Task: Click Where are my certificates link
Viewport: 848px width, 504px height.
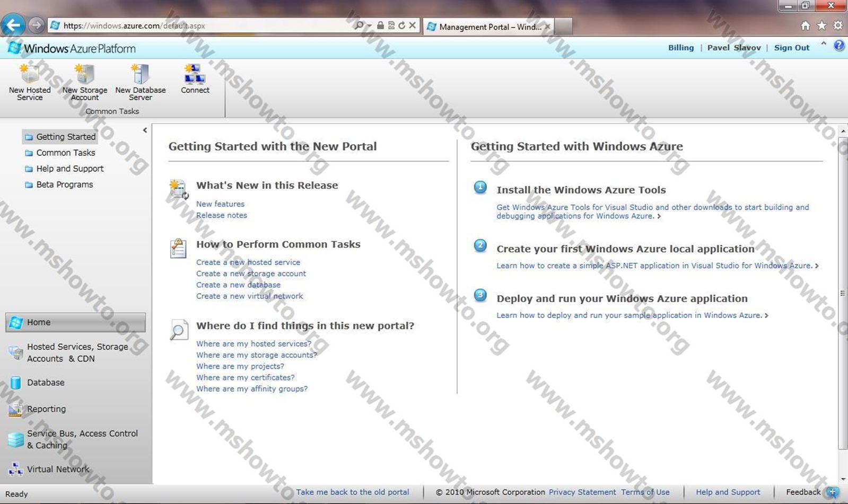Action: pos(246,377)
